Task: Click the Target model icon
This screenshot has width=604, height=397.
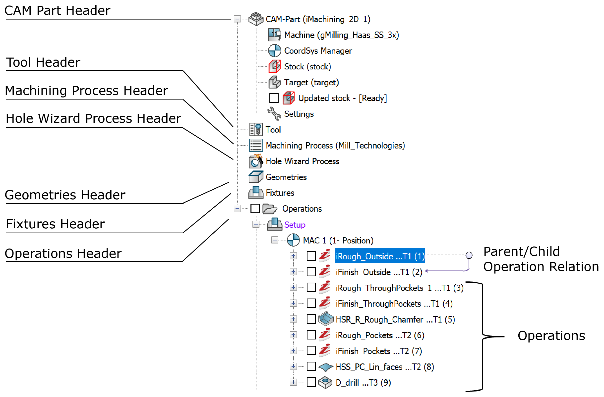Action: [274, 82]
